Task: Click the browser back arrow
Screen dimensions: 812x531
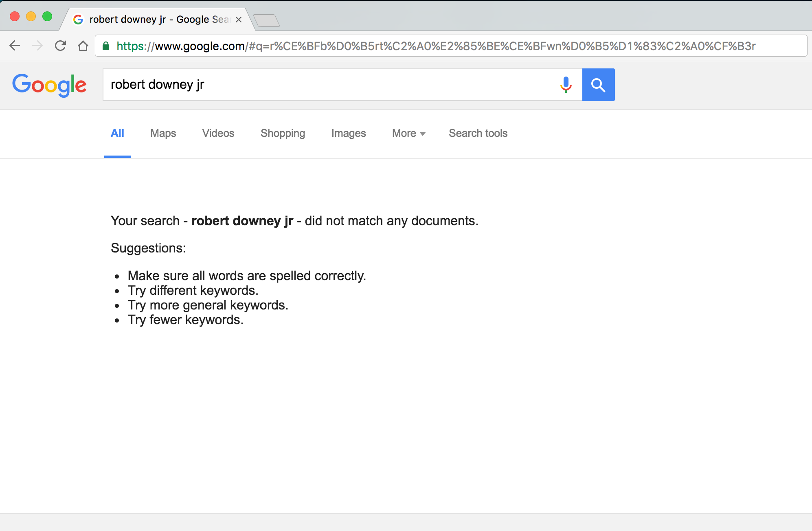Action: click(15, 46)
